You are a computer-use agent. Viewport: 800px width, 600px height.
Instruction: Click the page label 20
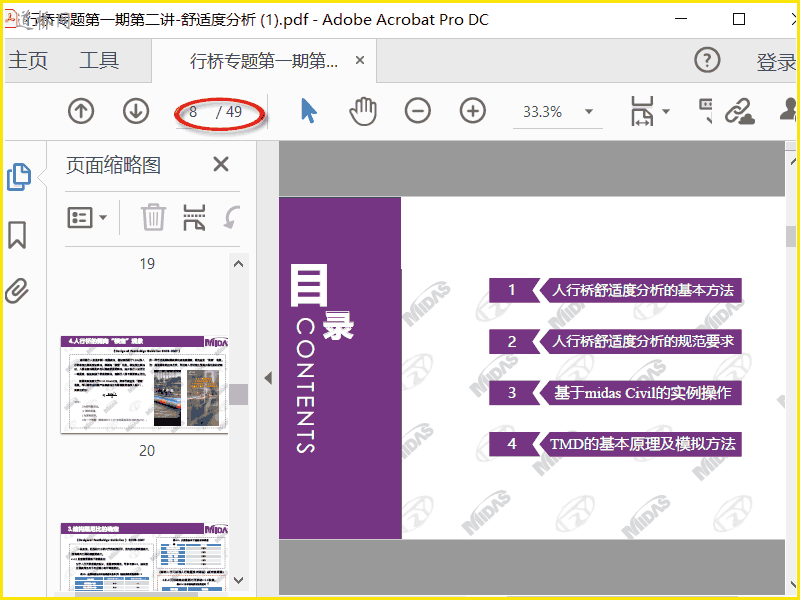pyautogui.click(x=147, y=451)
